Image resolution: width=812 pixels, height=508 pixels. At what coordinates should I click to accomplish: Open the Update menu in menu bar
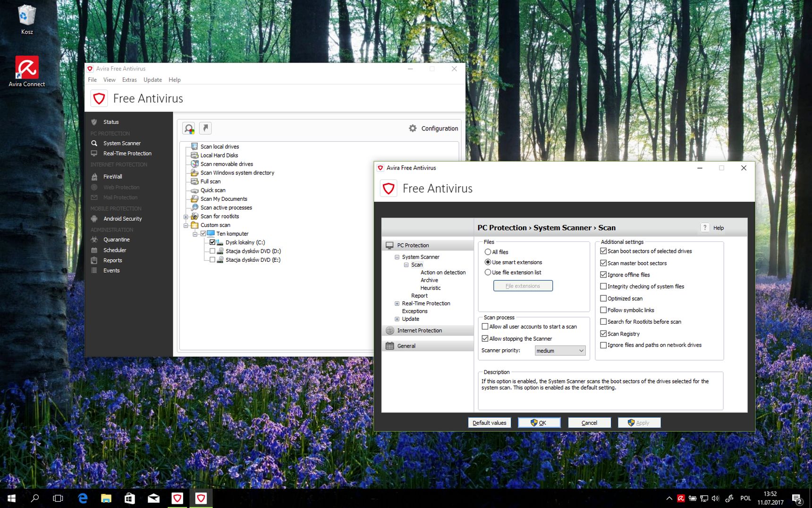(x=152, y=80)
